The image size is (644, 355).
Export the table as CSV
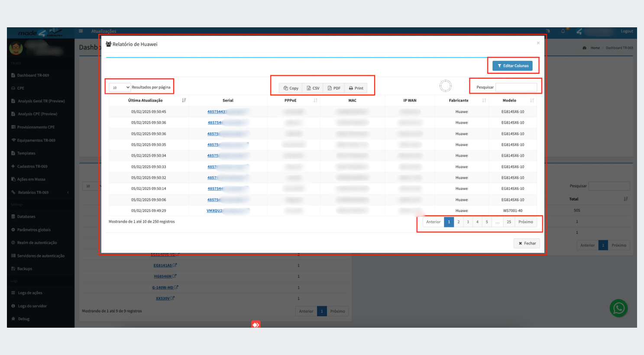[313, 88]
